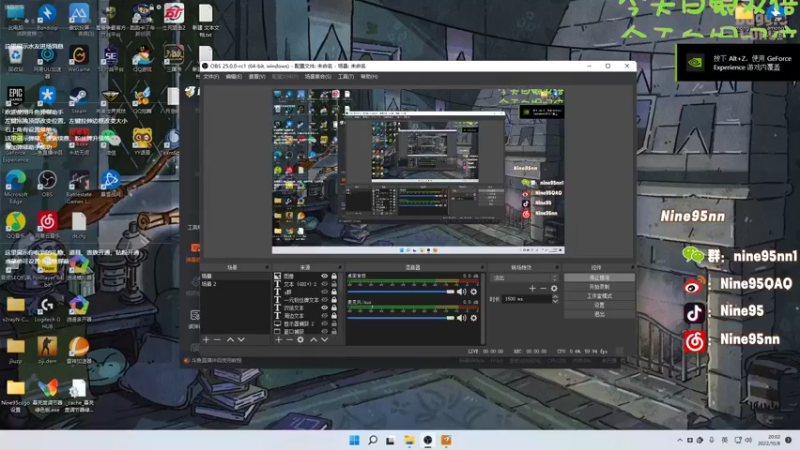Toggle visibility of the 四连文本 source
This screenshot has width=800, height=450.
pyautogui.click(x=324, y=308)
